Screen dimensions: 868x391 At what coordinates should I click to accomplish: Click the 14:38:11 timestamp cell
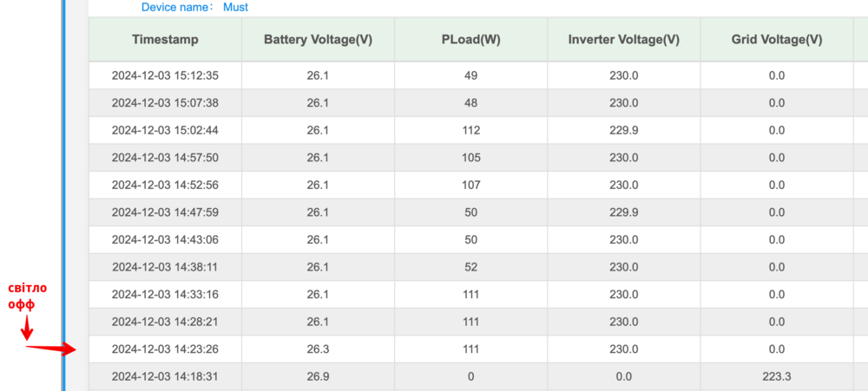pos(165,267)
